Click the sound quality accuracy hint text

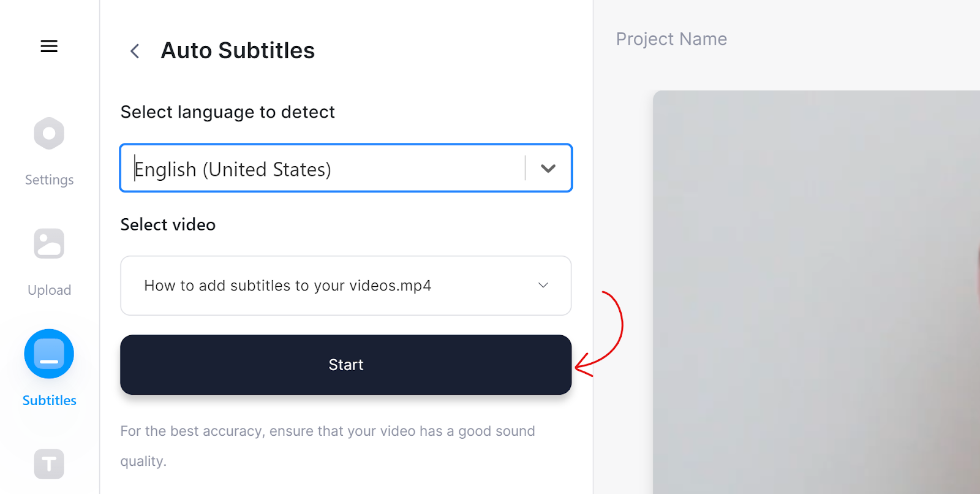click(x=328, y=446)
